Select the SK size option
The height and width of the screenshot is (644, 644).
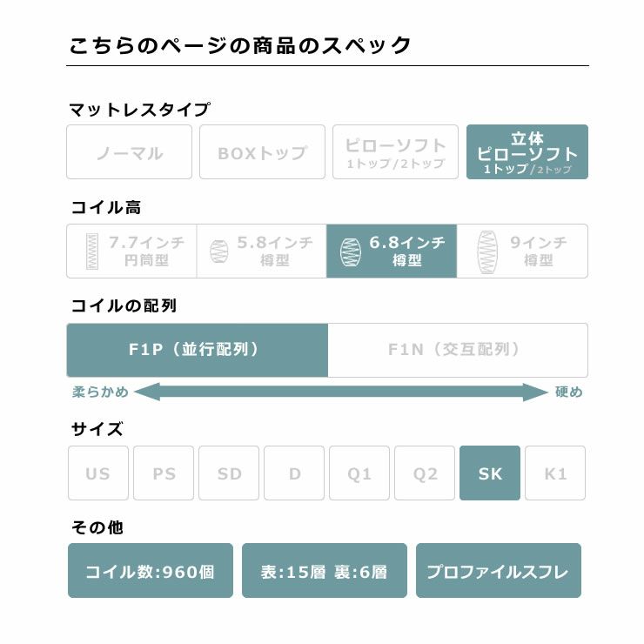click(x=490, y=473)
